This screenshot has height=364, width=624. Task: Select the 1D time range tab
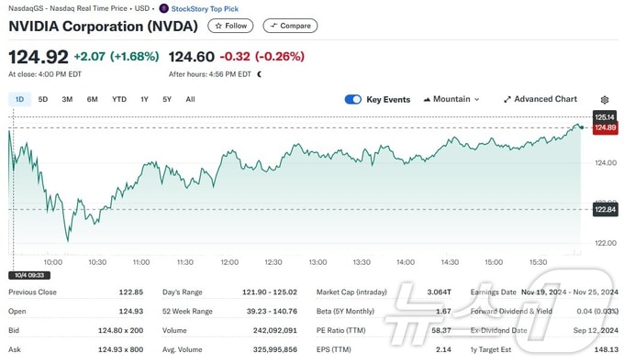tap(19, 99)
